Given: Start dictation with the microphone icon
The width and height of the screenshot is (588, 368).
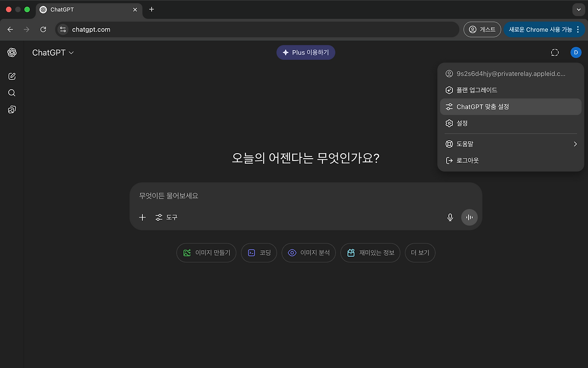Looking at the screenshot, I should point(450,217).
